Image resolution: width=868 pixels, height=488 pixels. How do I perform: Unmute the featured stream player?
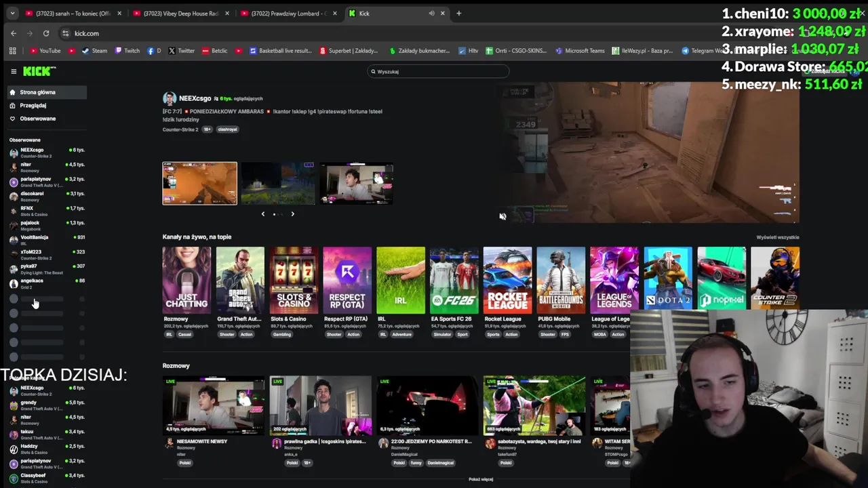tap(502, 216)
